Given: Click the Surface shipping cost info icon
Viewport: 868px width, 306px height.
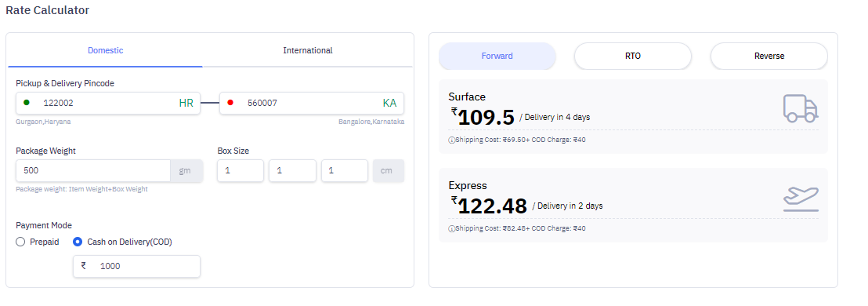Looking at the screenshot, I should click(451, 140).
